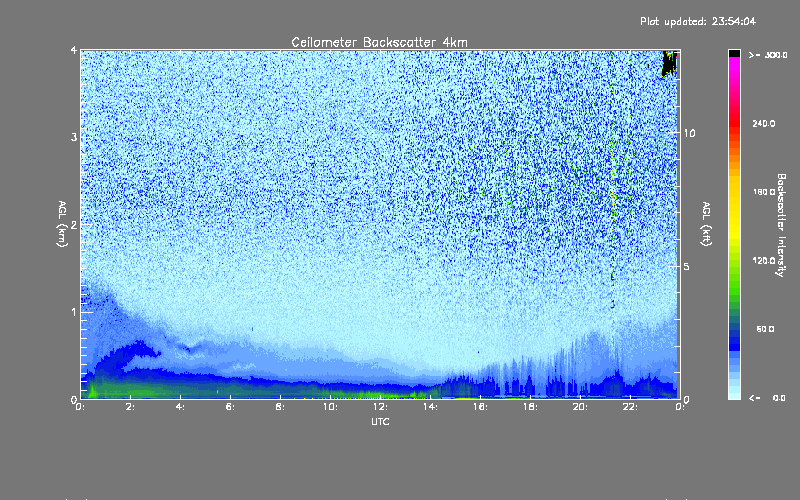The height and width of the screenshot is (500, 800).
Task: Click the '>= 300.0' colorbar maximum label
Action: click(x=768, y=55)
